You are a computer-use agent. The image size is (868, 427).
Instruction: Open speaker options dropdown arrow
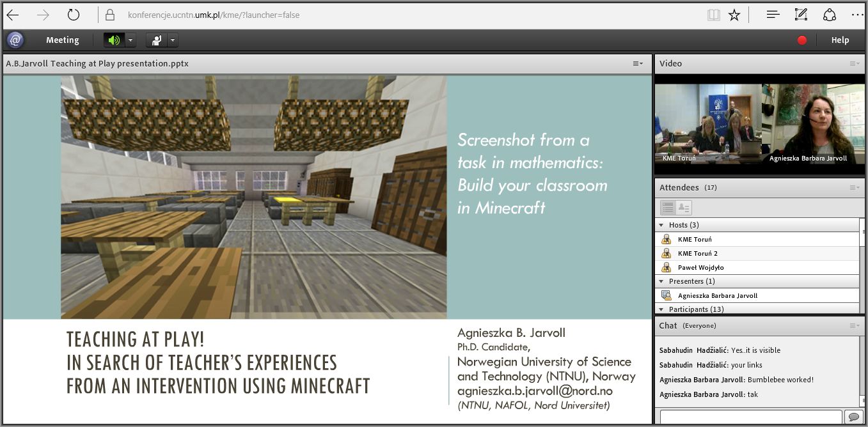tap(130, 40)
